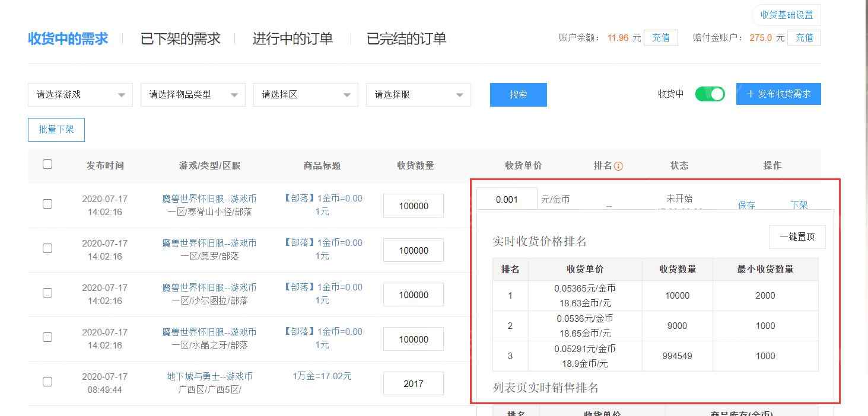868x416 pixels.
Task: Click quantity field for 寒脊山小径 row
Action: 414,206
